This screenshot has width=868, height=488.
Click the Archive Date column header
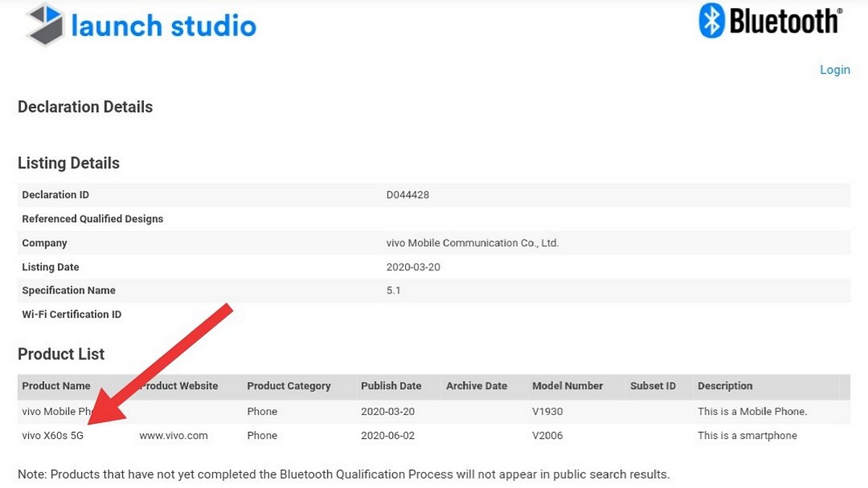coord(477,386)
